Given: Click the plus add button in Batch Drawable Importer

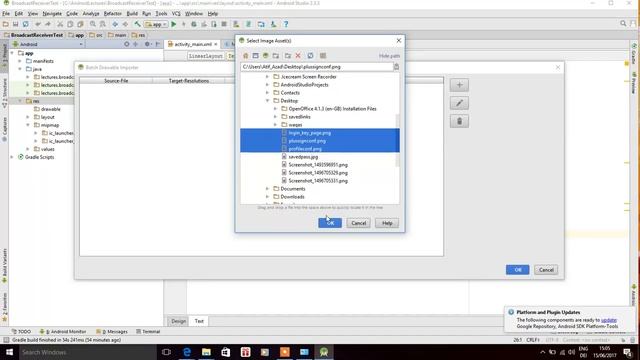Looking at the screenshot, I should pos(459,85).
